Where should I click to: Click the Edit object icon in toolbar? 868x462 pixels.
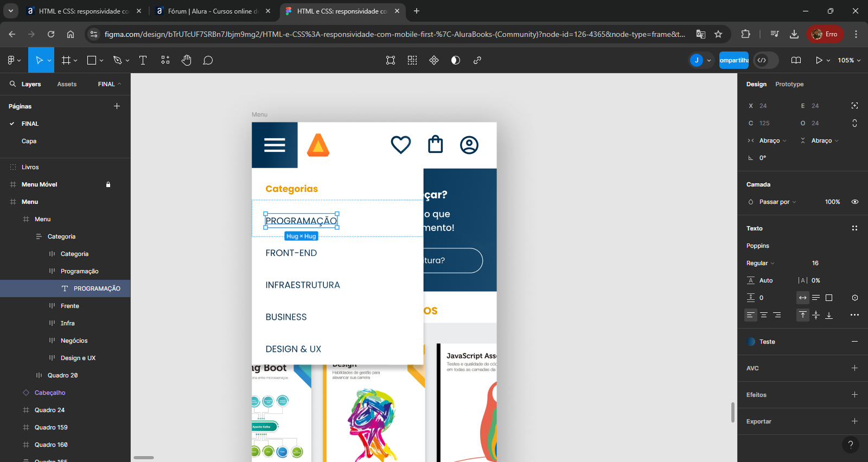(x=391, y=60)
